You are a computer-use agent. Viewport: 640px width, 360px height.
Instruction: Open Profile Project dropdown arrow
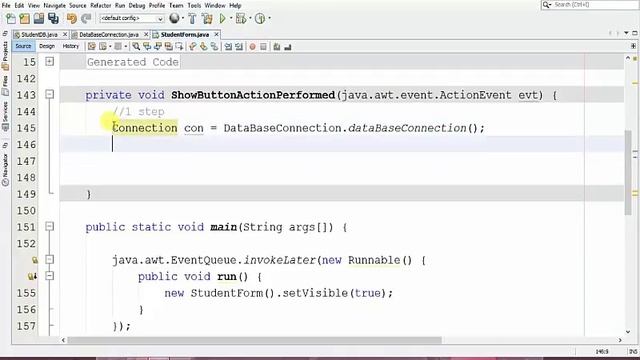point(269,18)
